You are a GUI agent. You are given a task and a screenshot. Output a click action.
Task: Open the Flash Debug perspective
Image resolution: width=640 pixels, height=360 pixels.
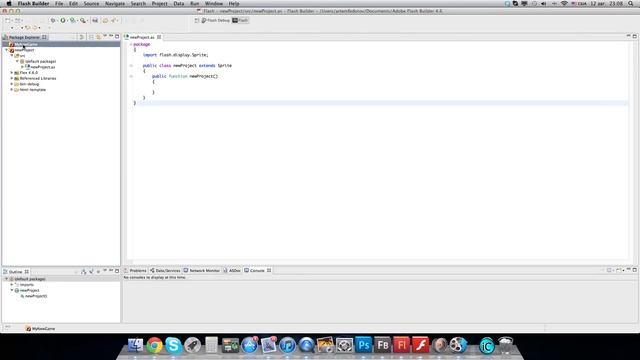216,20
